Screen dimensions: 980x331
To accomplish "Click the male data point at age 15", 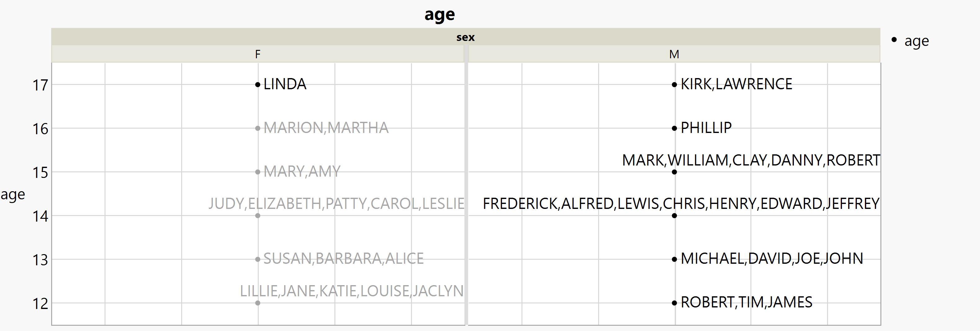I will [674, 172].
